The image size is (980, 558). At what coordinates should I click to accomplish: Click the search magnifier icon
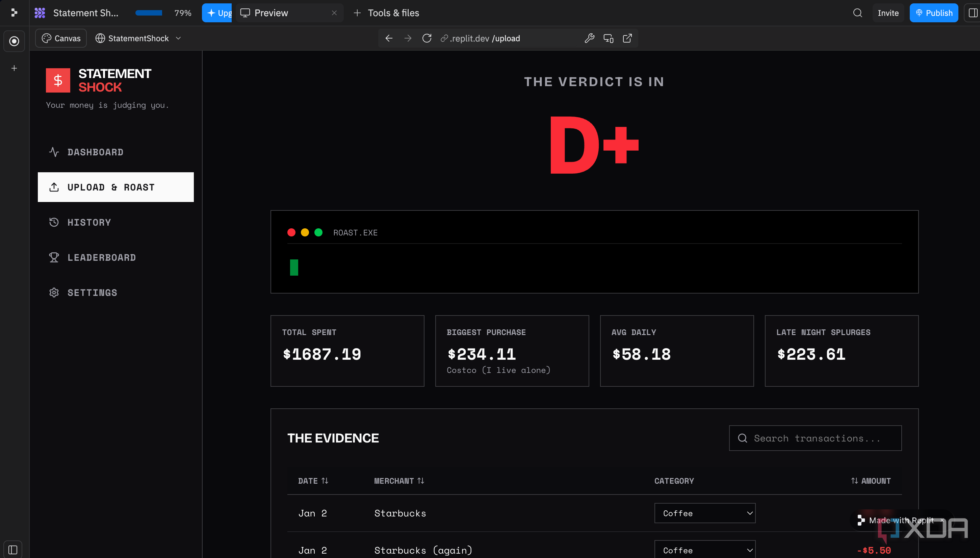[x=857, y=13]
